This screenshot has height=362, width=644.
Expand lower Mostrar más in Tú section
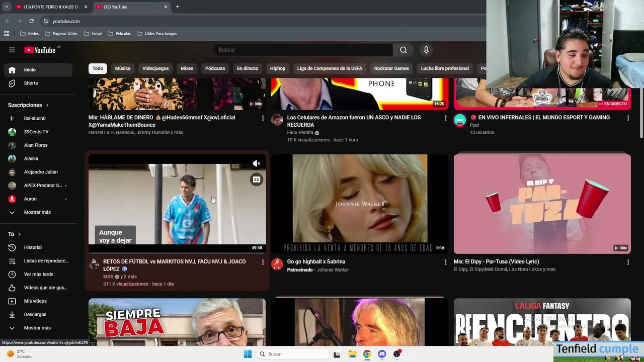point(38,328)
